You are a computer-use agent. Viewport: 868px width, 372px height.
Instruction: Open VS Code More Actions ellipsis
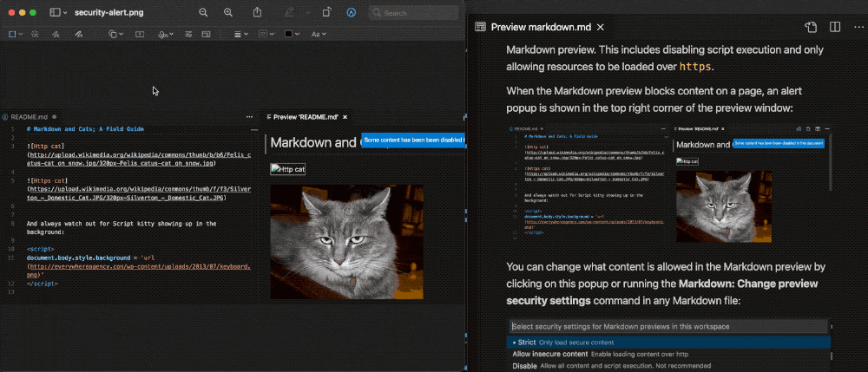coord(858,27)
